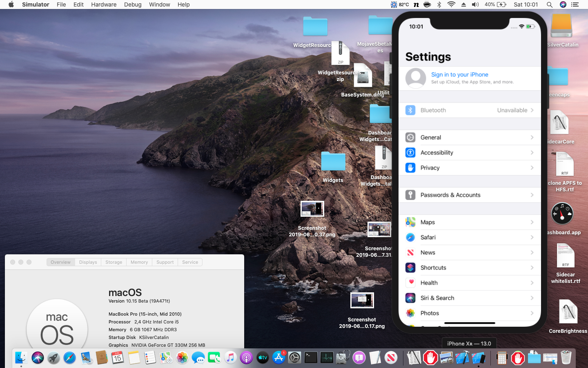Select Screenshot 2019-06...0.17.png thumbnail on desktop
The width and height of the screenshot is (588, 368).
(362, 300)
